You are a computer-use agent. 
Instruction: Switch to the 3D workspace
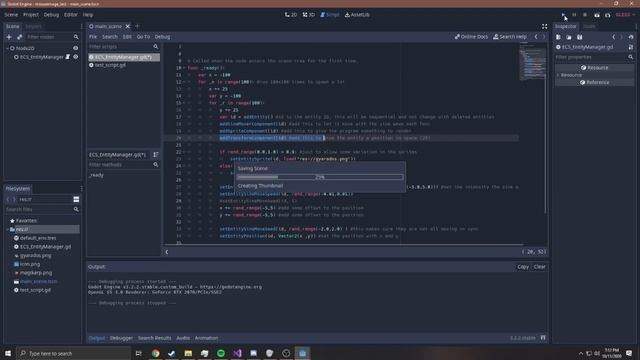coord(309,15)
